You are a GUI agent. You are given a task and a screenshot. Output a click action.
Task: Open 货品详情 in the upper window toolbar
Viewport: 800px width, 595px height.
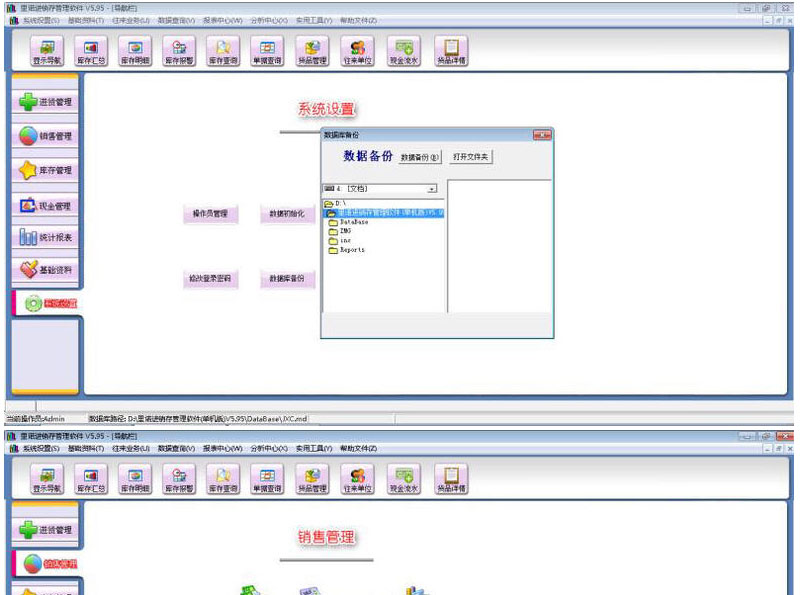(451, 51)
